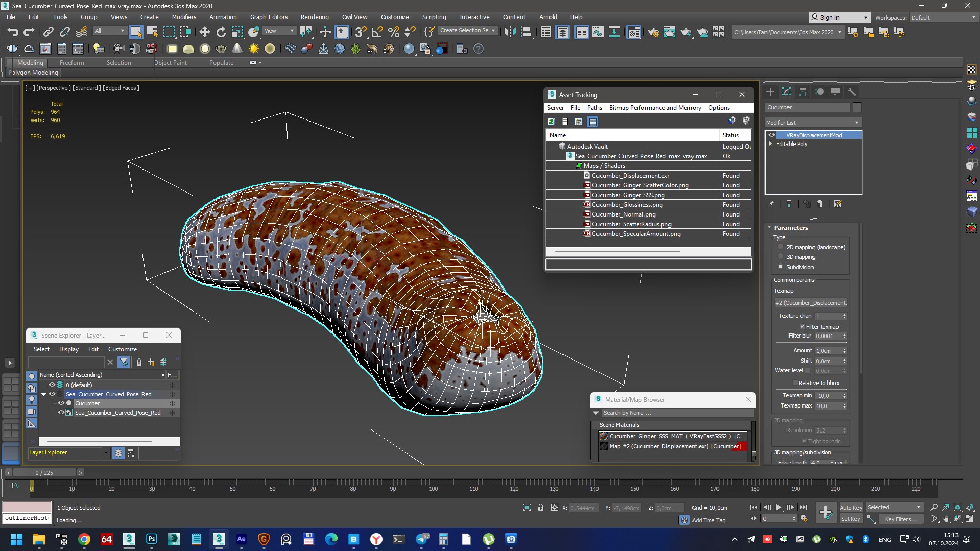This screenshot has width=980, height=551.
Task: Create a teapot primitive from toolbar
Action: [x=221, y=49]
